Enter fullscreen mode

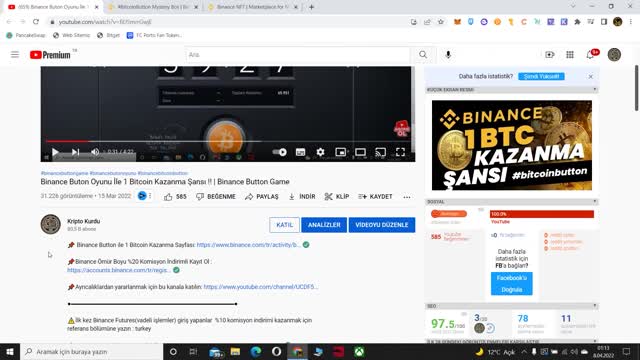pos(400,152)
